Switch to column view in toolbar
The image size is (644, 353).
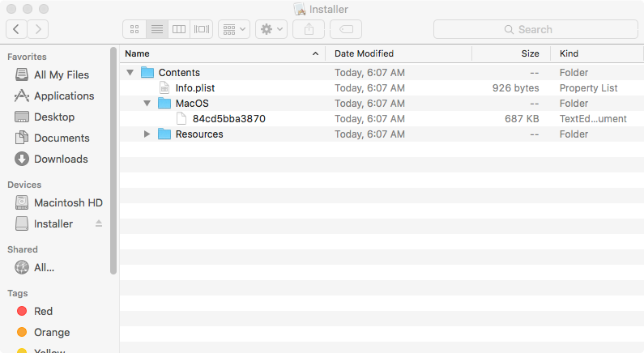click(x=179, y=29)
